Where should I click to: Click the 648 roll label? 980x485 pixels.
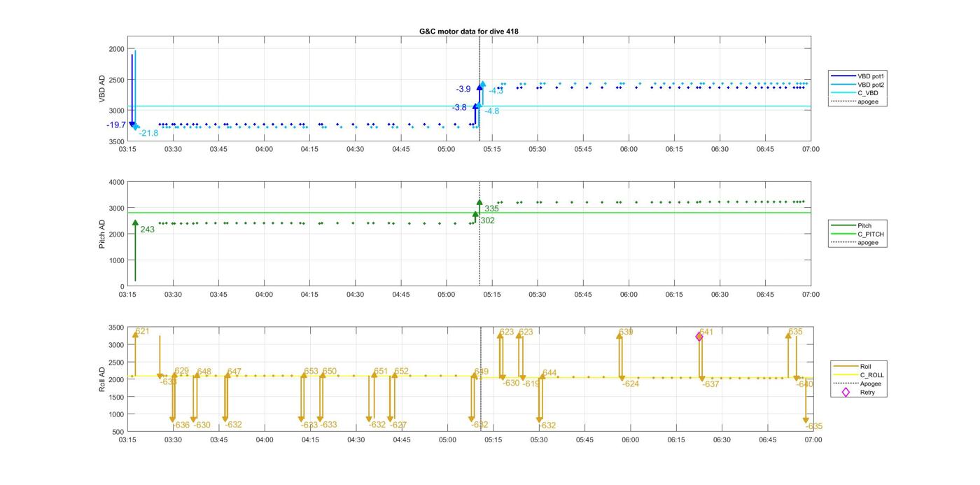(x=204, y=372)
